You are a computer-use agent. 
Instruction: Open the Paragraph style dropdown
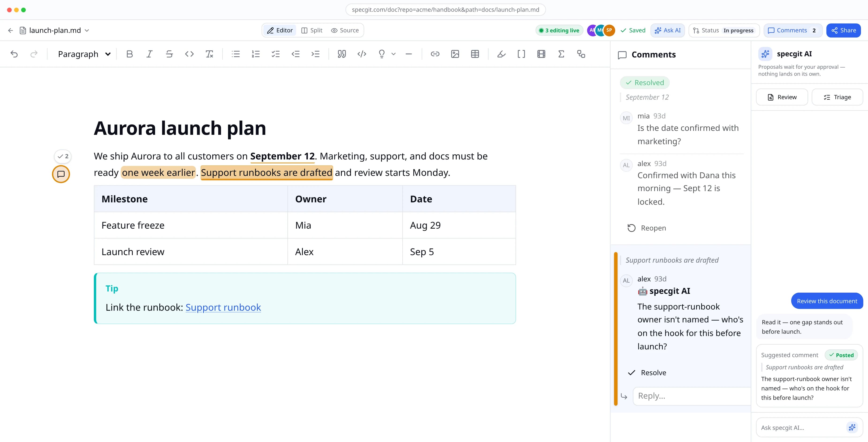pyautogui.click(x=84, y=54)
